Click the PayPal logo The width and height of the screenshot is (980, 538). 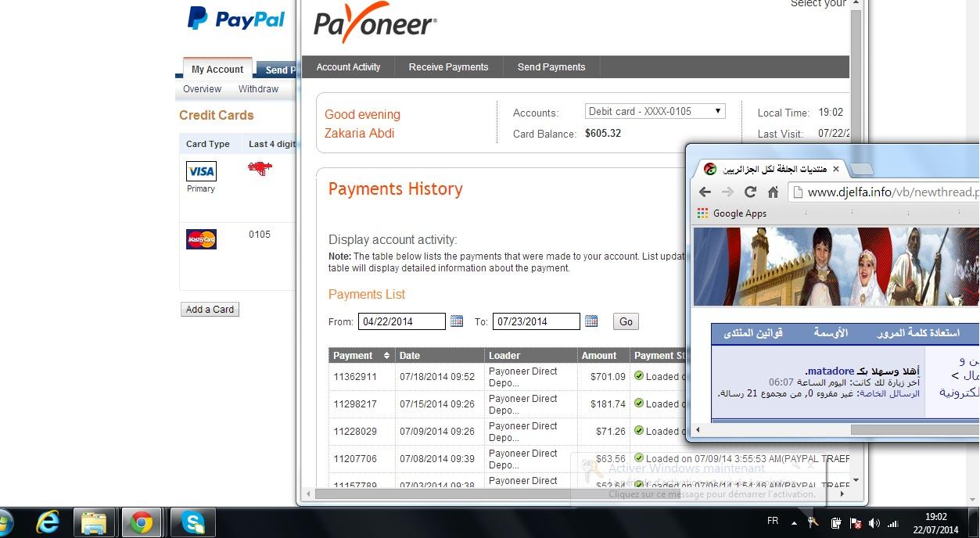point(236,19)
